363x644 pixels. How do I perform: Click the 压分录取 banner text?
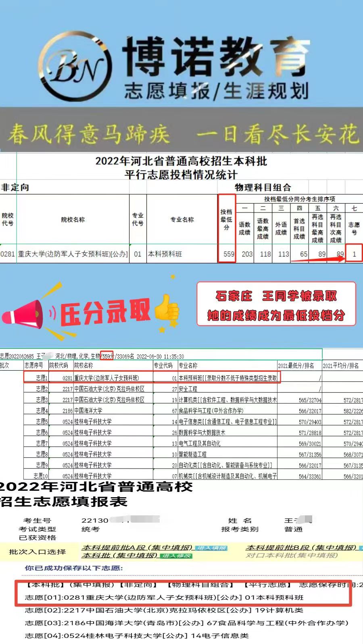(x=105, y=312)
